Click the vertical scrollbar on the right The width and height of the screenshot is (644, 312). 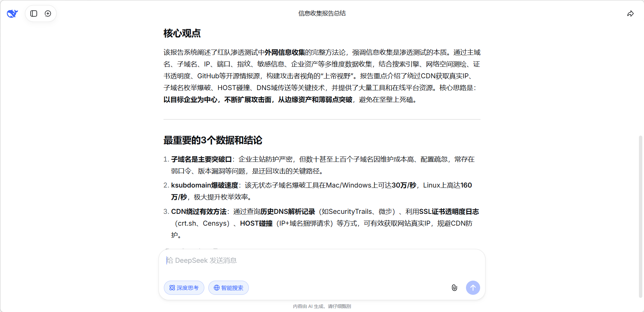click(x=640, y=216)
